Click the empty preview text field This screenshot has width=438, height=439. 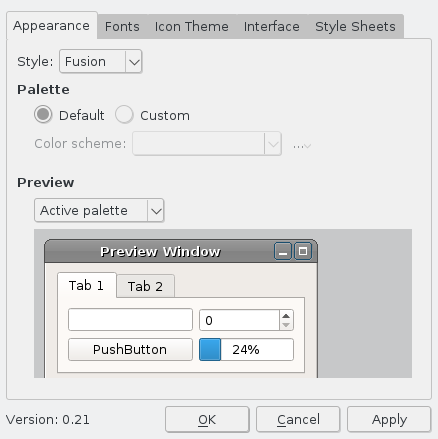[130, 320]
